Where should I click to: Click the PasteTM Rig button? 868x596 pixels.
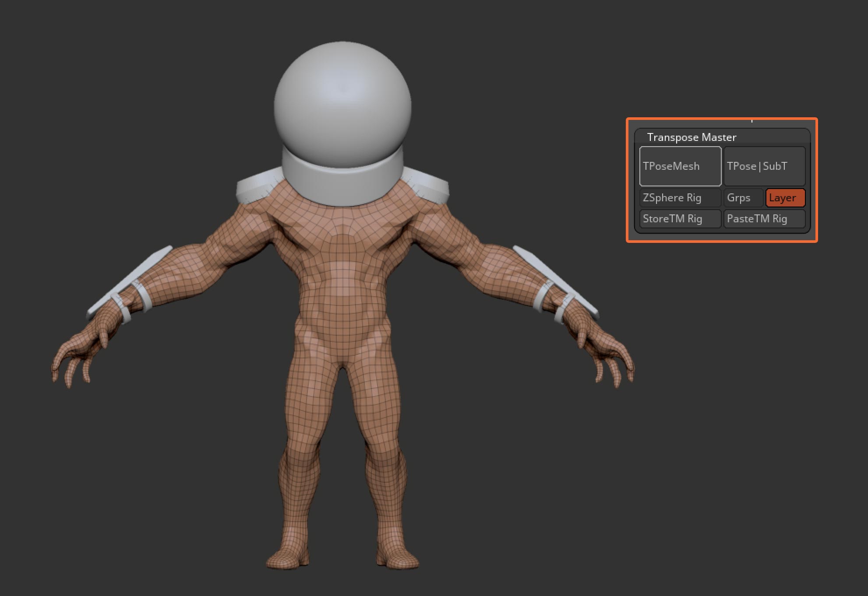(764, 219)
